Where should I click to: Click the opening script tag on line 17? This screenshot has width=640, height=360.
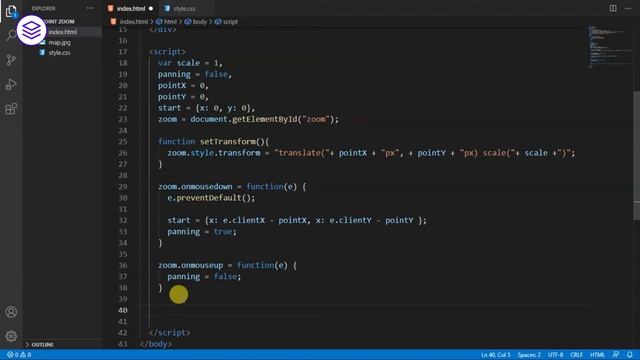167,52
